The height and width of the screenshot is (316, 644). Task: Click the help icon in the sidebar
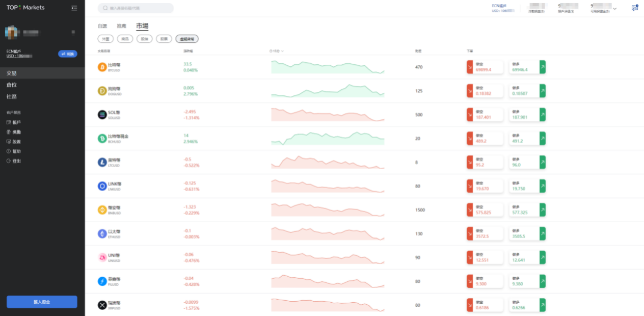point(9,151)
